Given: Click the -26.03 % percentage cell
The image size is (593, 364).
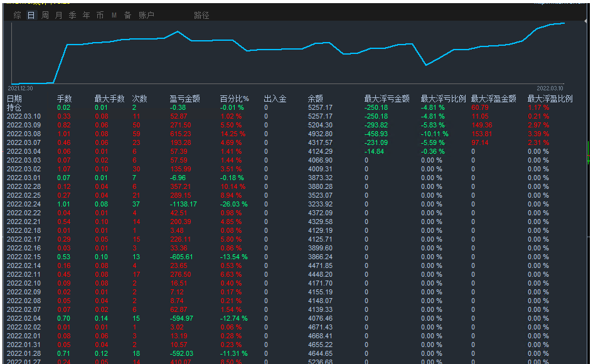Looking at the screenshot, I should coord(234,204).
